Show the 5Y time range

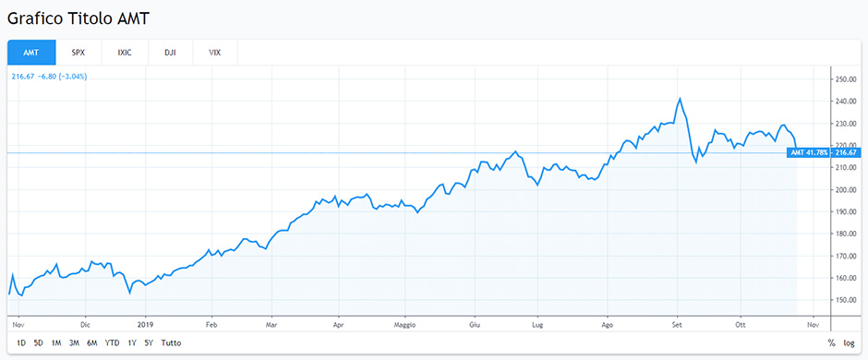pos(149,342)
